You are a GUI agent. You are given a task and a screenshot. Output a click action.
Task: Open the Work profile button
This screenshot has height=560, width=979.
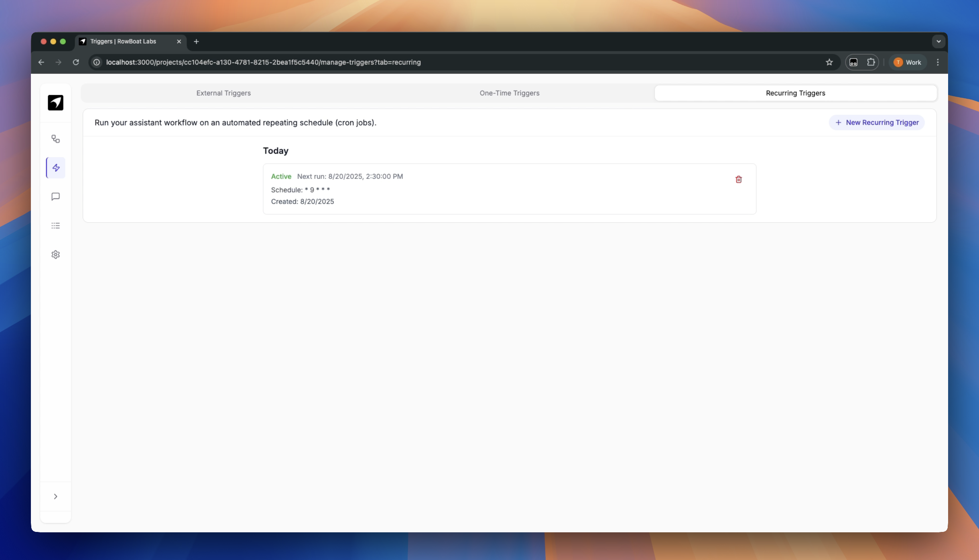(908, 62)
